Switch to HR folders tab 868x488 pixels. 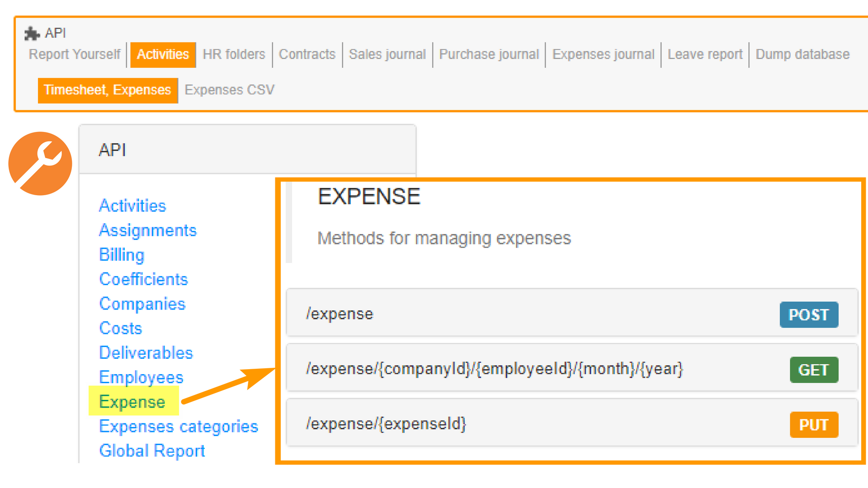(x=234, y=55)
